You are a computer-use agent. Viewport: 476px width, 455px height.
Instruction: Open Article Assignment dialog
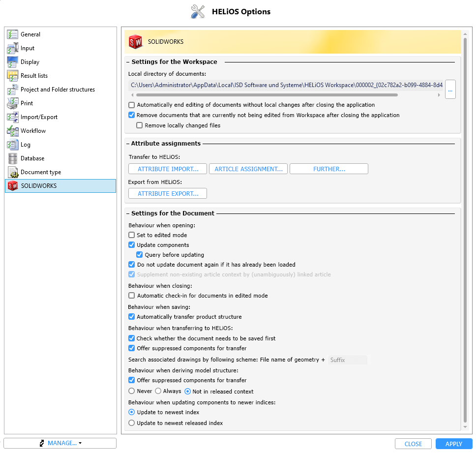click(x=248, y=169)
